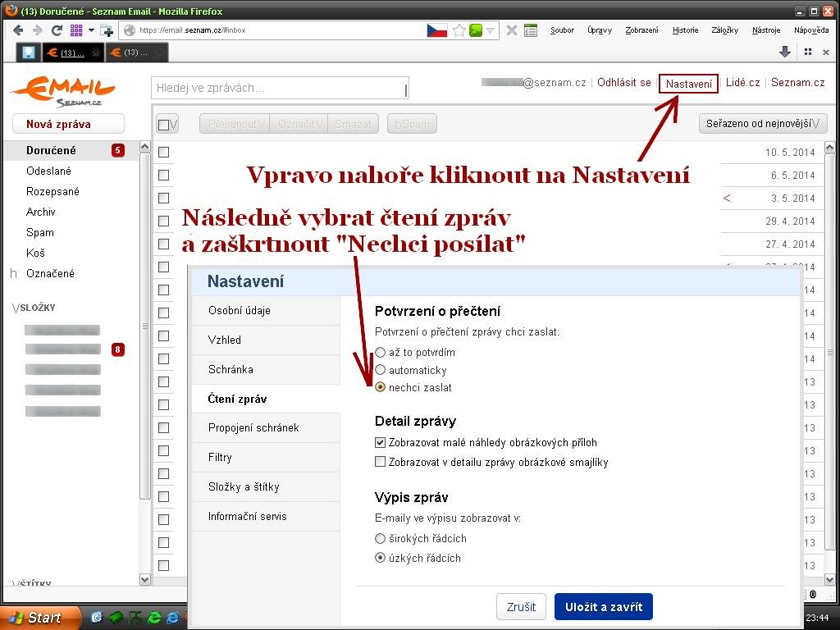Click the tab groups grid icon

[808, 52]
